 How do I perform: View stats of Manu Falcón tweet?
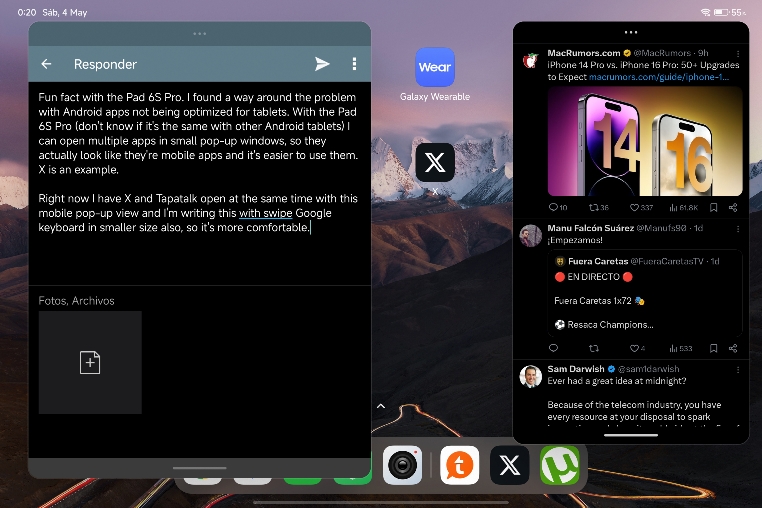[680, 348]
